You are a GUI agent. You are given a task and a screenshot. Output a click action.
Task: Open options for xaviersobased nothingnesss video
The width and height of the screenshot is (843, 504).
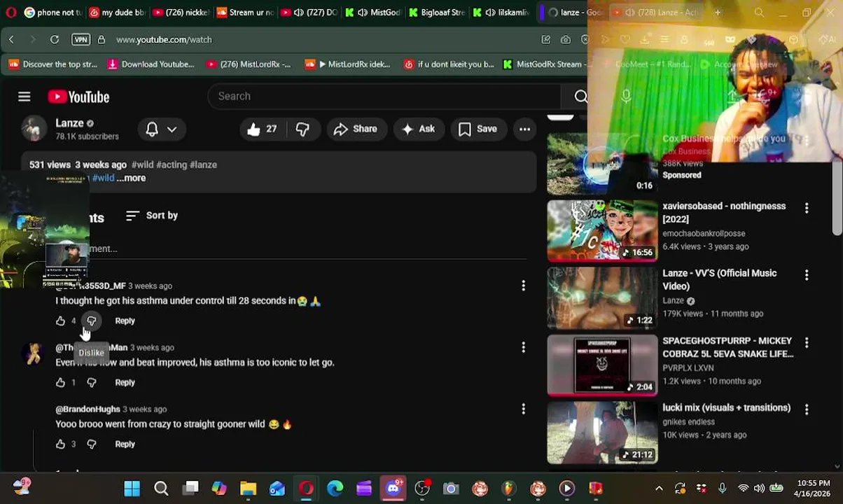pos(807,207)
